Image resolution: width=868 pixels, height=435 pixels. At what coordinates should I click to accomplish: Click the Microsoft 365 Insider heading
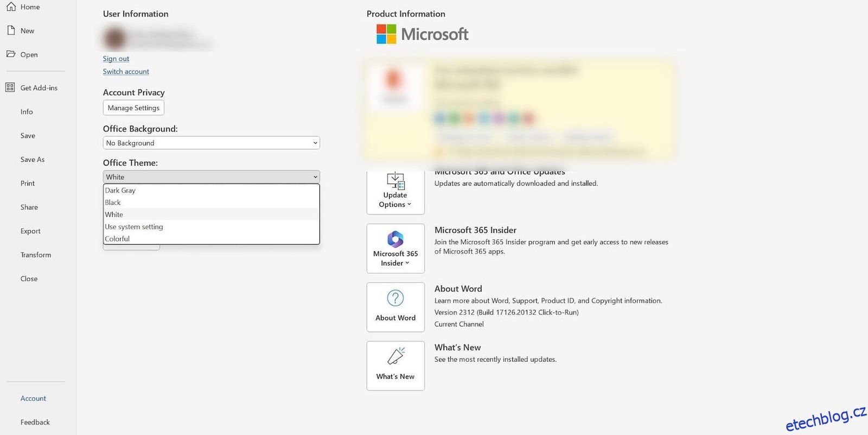point(475,230)
